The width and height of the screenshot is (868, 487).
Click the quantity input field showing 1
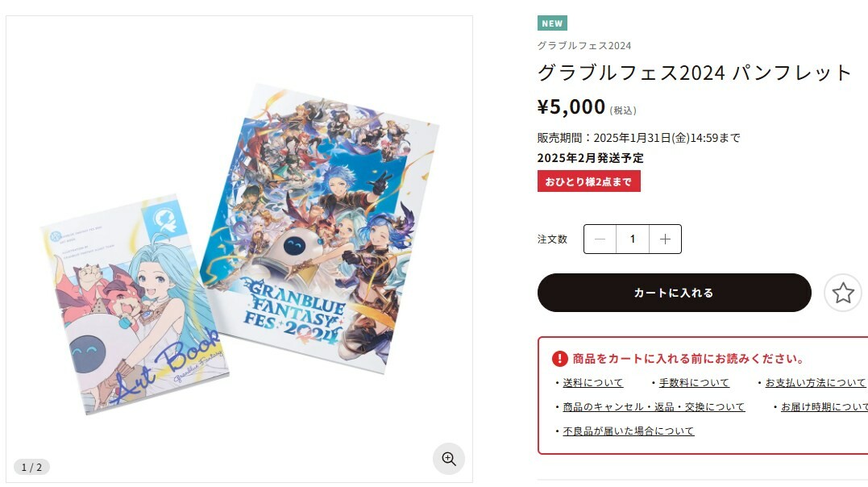point(632,239)
